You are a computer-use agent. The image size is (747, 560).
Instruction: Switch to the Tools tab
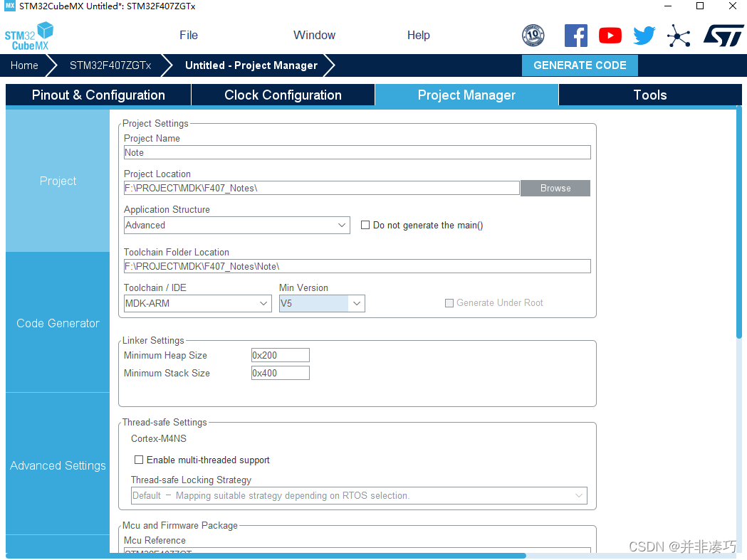coord(650,95)
